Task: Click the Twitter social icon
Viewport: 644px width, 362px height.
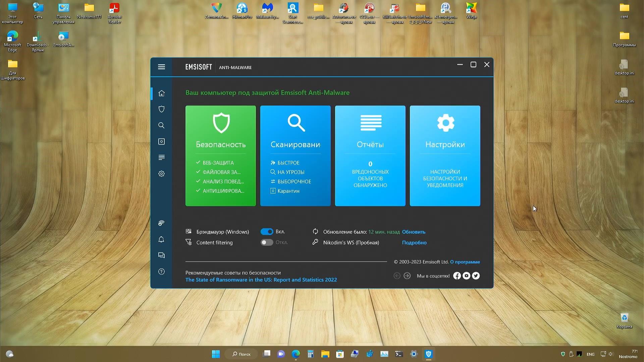Action: pyautogui.click(x=476, y=276)
